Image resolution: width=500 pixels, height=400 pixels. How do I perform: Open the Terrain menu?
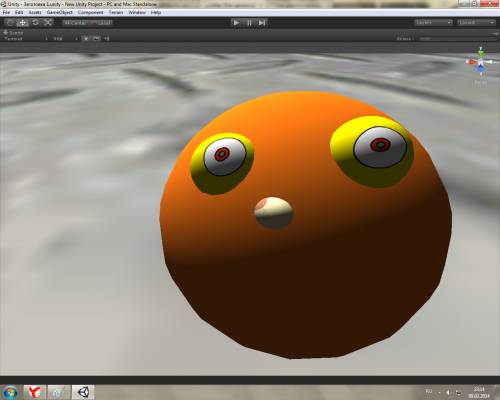116,12
